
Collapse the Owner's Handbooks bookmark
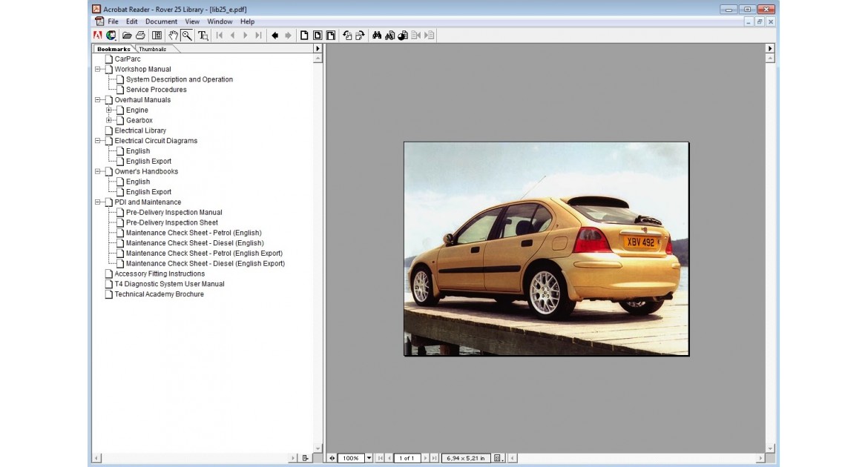(98, 171)
